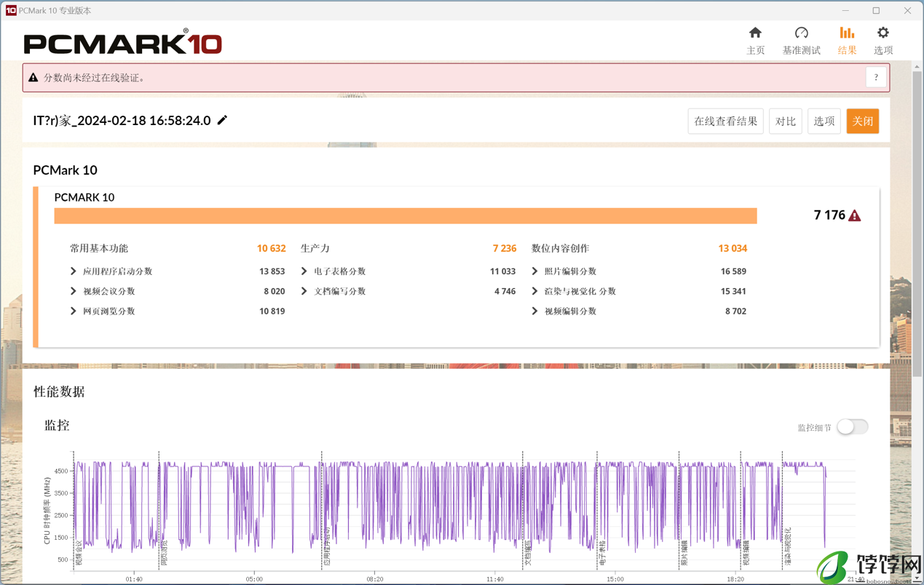Click overall score 7 176
This screenshot has width=924, height=585.
(829, 215)
